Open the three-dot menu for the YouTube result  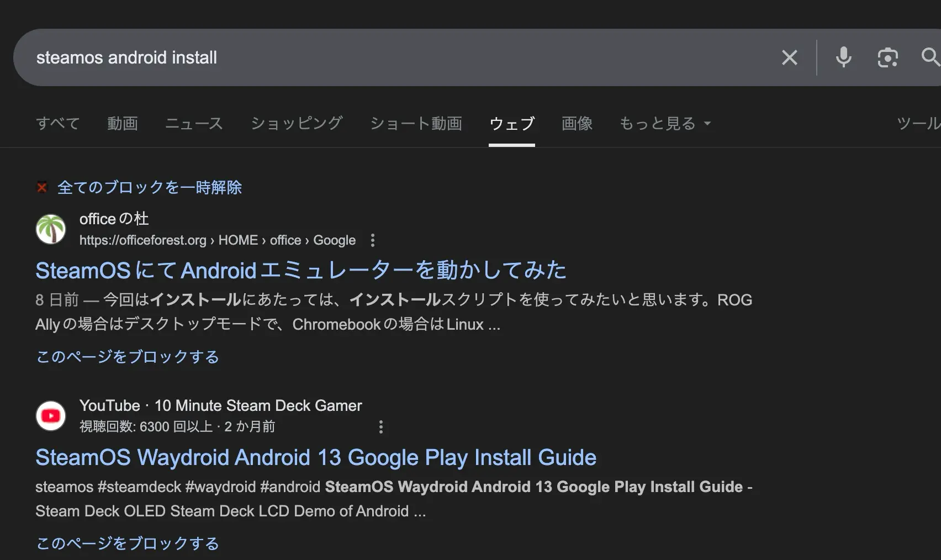tap(380, 427)
